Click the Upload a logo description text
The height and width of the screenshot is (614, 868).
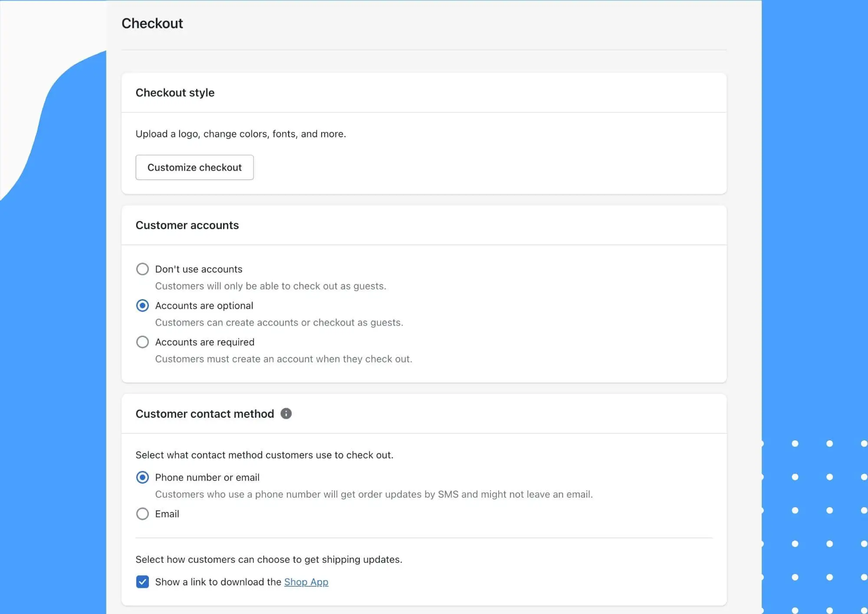[x=240, y=134]
